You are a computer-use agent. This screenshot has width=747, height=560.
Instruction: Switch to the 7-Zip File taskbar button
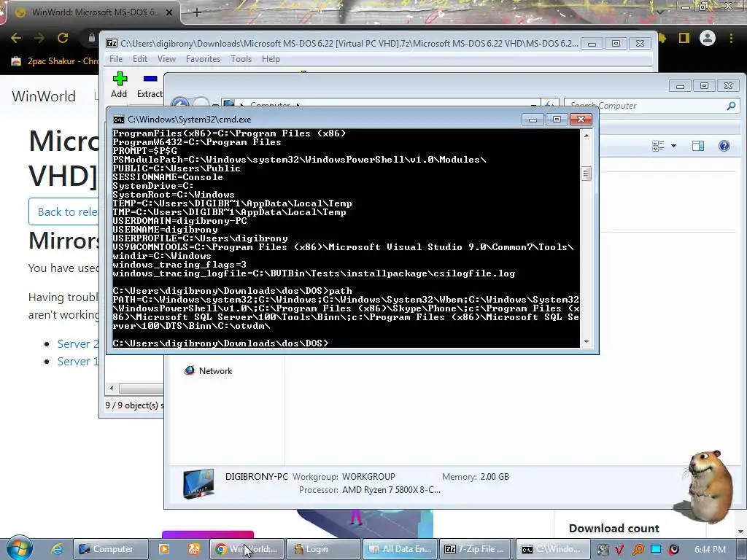[x=476, y=549]
